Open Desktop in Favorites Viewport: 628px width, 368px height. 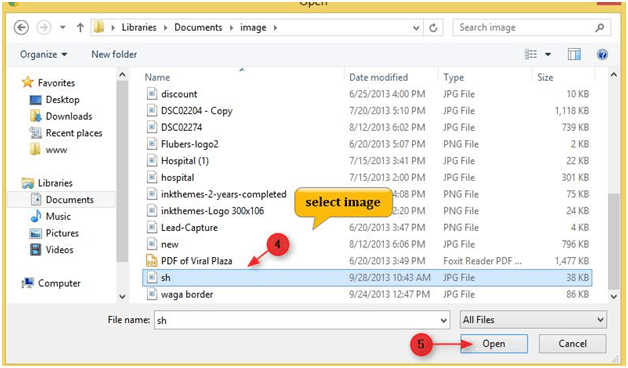click(x=62, y=100)
